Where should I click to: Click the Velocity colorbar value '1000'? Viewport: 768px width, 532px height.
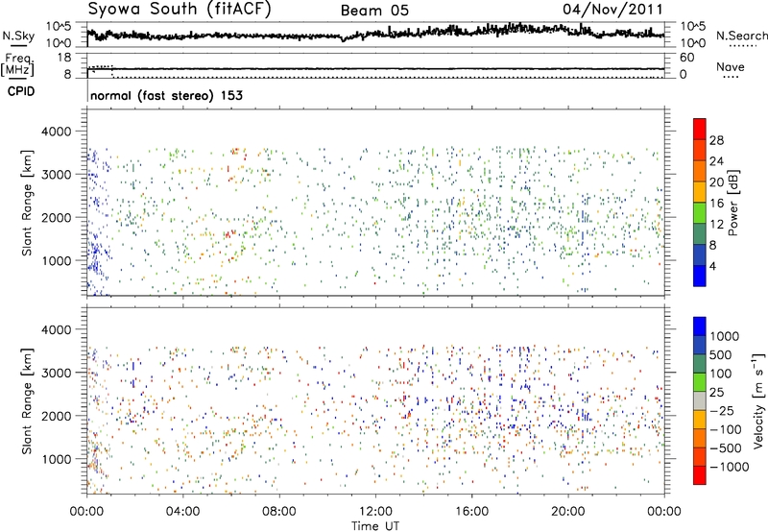click(x=725, y=336)
